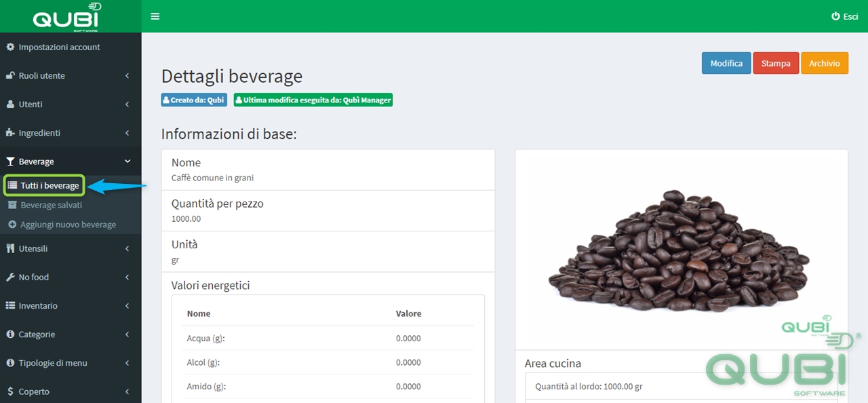Click the blue Modifica button

726,63
